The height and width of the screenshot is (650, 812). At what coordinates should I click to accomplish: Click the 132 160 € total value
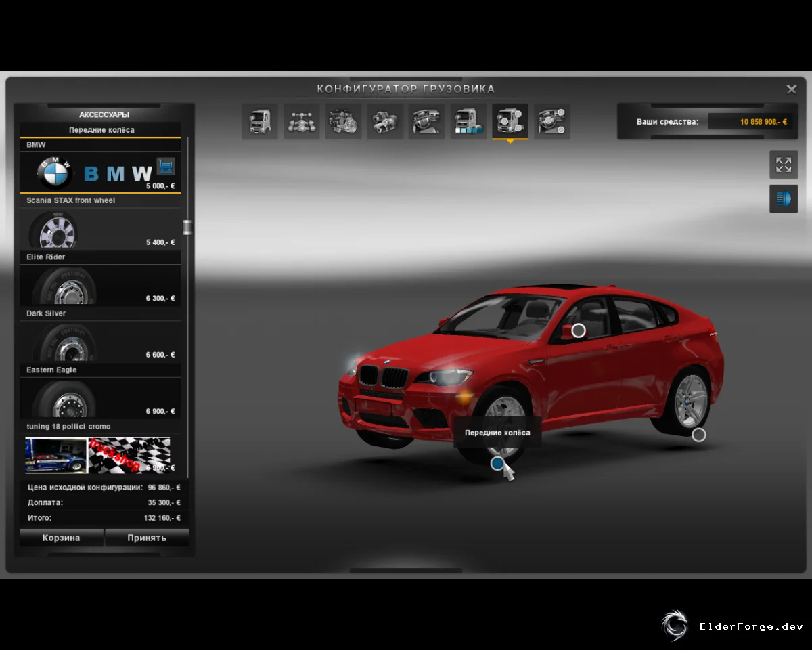pyautogui.click(x=162, y=518)
